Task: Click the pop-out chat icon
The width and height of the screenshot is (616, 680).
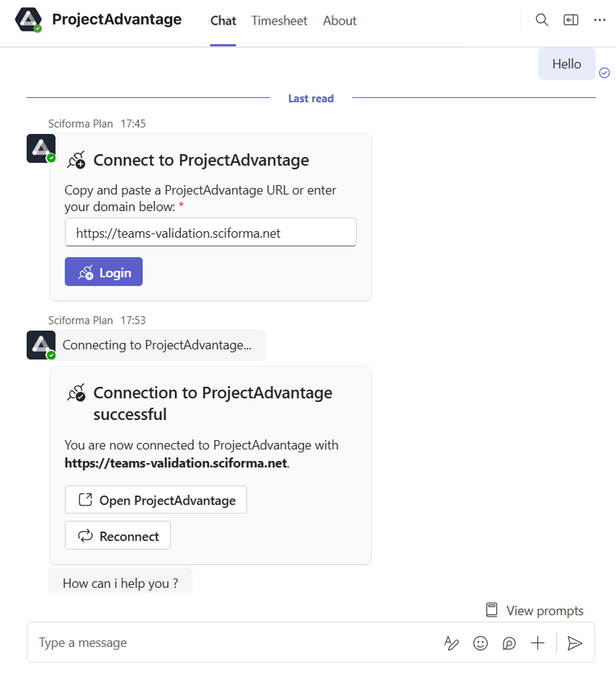Action: 571,20
